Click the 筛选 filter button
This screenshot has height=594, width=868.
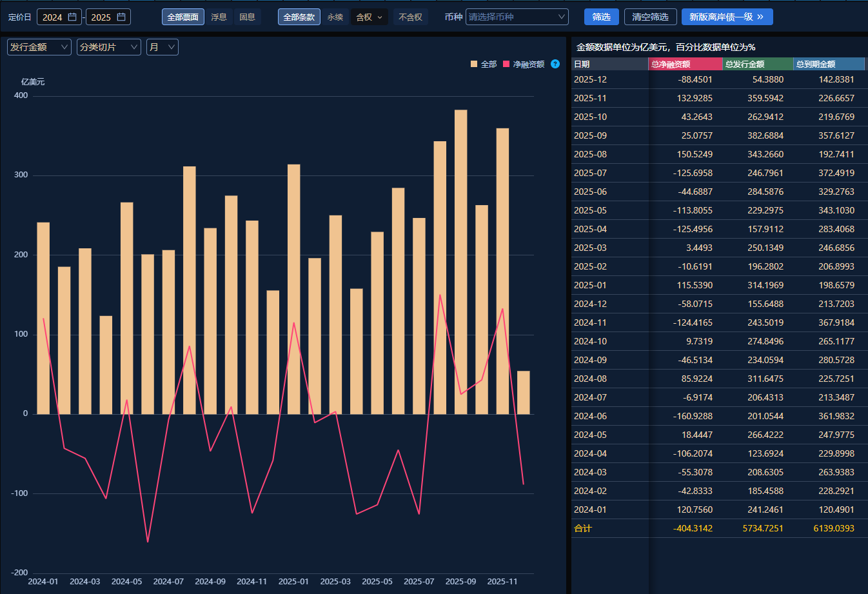click(x=601, y=17)
